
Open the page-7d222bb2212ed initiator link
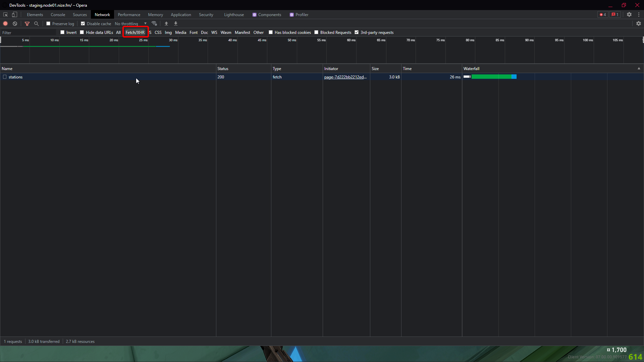[345, 77]
